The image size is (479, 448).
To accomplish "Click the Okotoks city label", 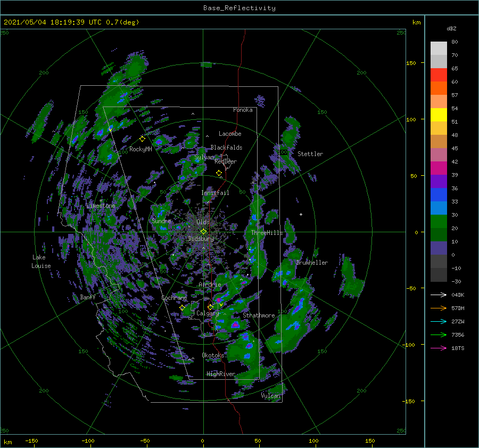I will coord(213,355).
